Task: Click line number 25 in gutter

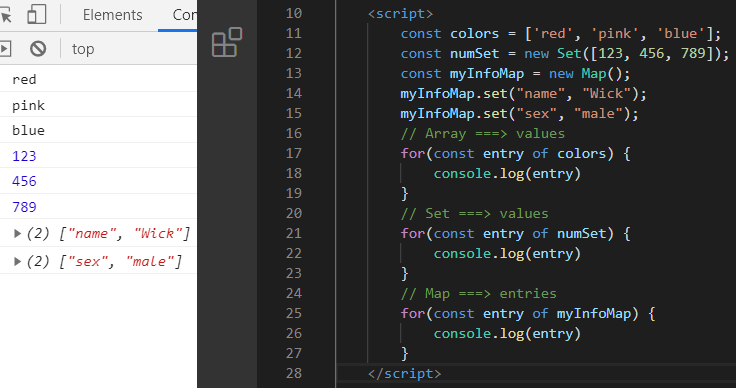Action: tap(294, 313)
